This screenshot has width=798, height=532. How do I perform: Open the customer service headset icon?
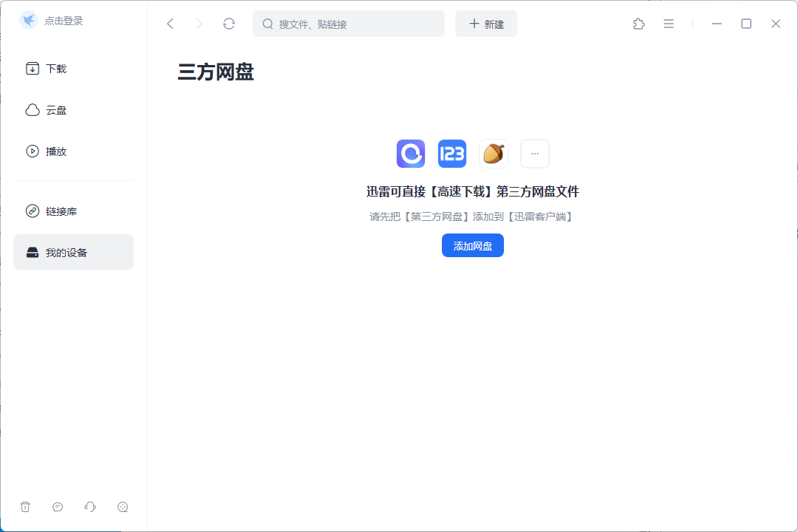[90, 507]
